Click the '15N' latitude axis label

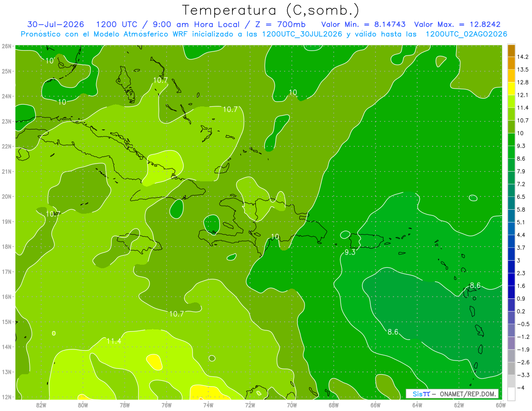click(7, 322)
